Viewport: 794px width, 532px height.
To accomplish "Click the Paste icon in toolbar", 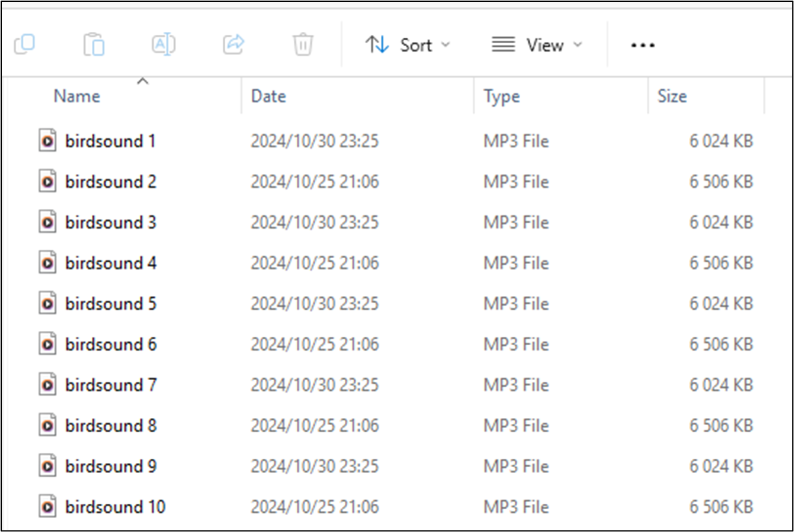I will pos(94,44).
